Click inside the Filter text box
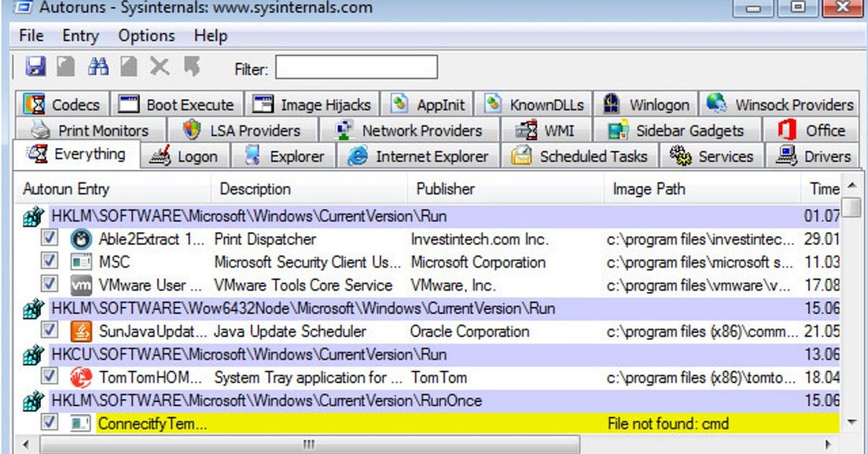This screenshot has width=868, height=454. (356, 67)
